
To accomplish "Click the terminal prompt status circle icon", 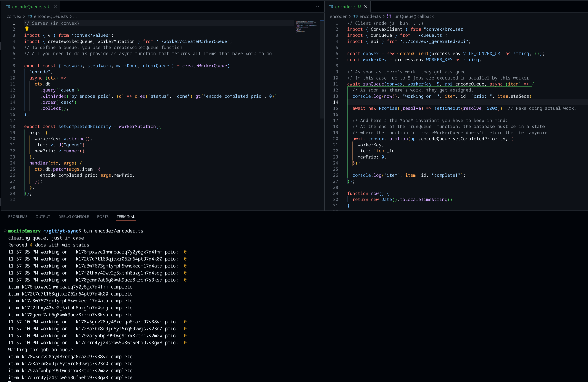I will tap(5, 231).
